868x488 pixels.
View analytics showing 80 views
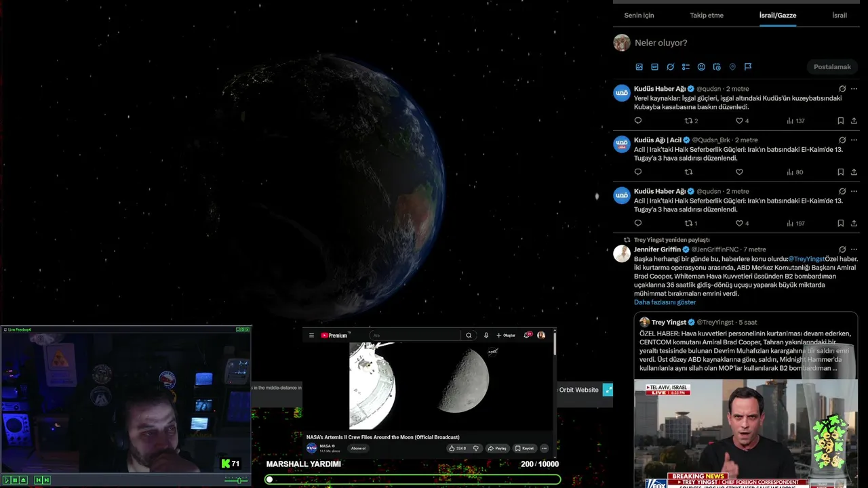[x=795, y=172]
